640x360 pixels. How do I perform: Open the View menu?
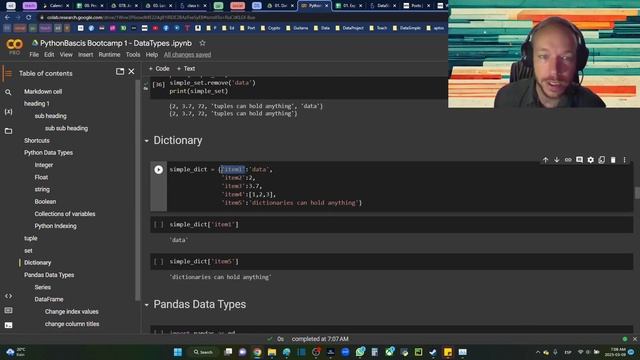coord(66,55)
